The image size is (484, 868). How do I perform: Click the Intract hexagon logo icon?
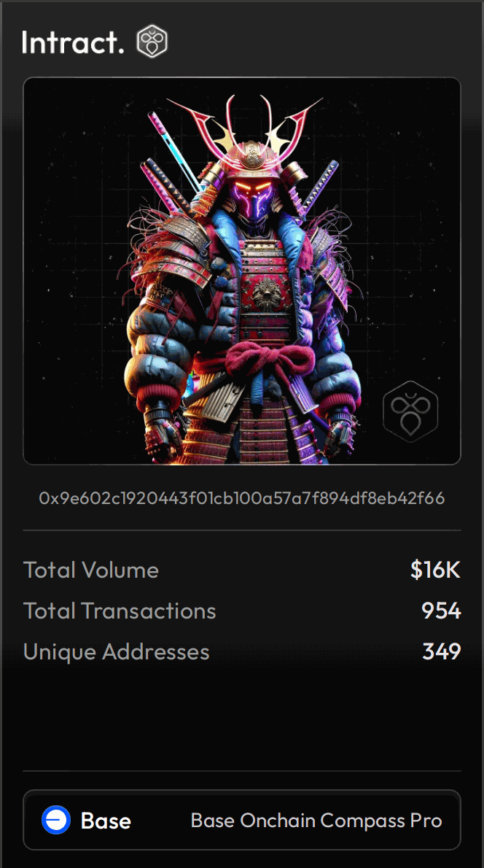[x=152, y=42]
